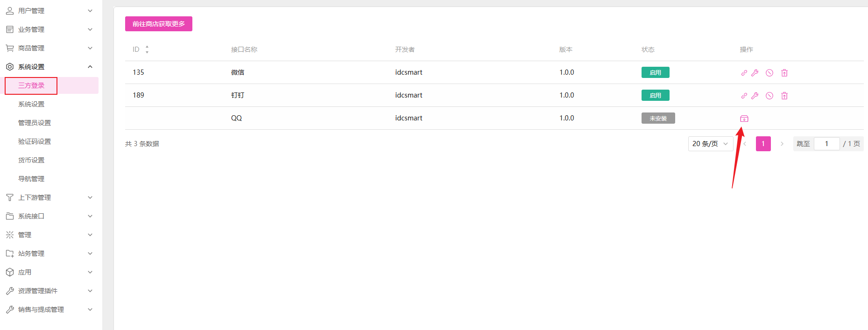The image size is (868, 330).
Task: Open wrench configuration for the 钉钉 interface
Action: tap(755, 96)
